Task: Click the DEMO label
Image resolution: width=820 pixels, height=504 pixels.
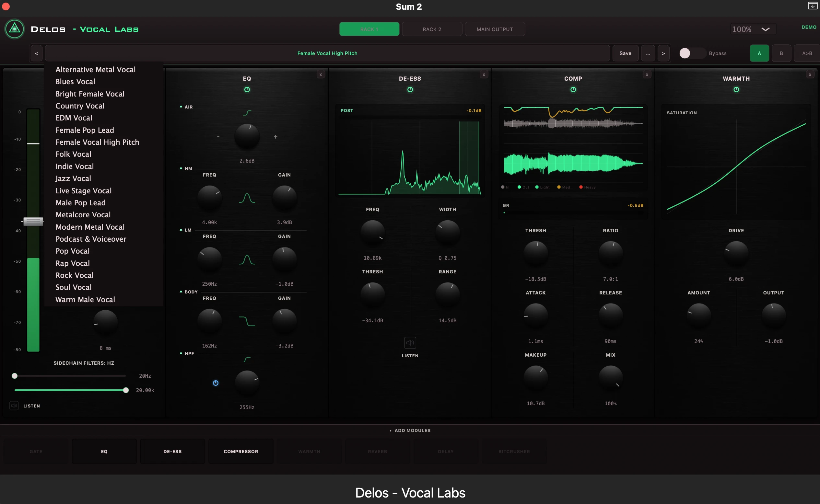Action: click(x=809, y=27)
